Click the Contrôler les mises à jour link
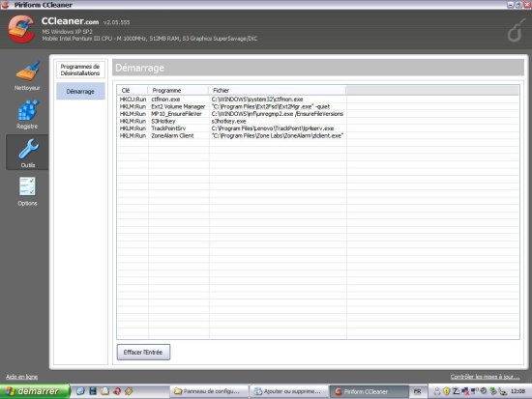The image size is (532, 399). (485, 377)
